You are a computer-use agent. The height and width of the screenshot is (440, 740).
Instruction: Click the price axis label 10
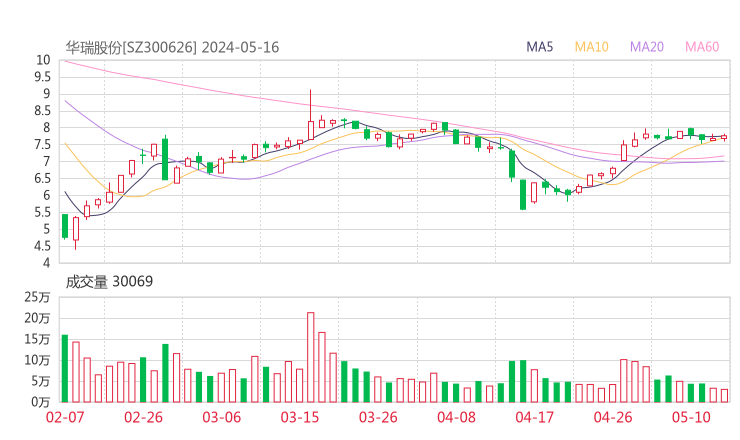point(43,60)
